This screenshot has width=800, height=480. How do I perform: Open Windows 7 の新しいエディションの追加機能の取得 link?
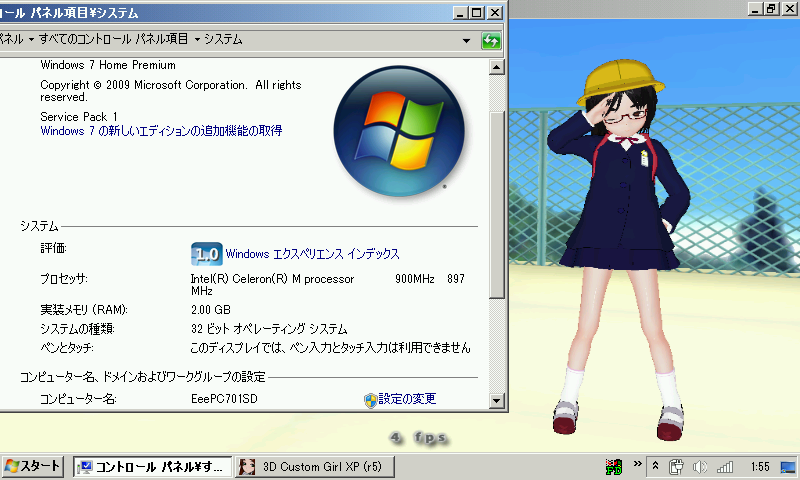161,131
